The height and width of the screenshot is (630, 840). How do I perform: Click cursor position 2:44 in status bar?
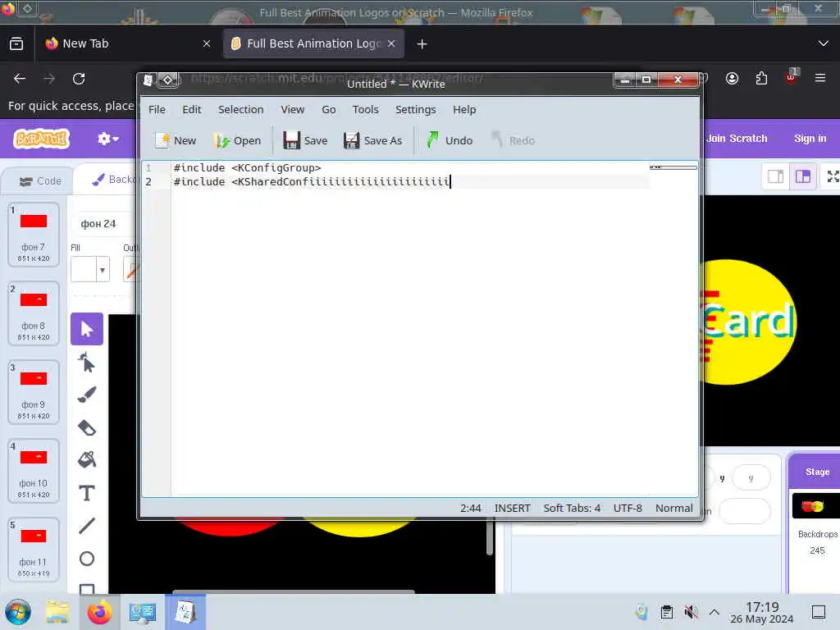point(470,508)
